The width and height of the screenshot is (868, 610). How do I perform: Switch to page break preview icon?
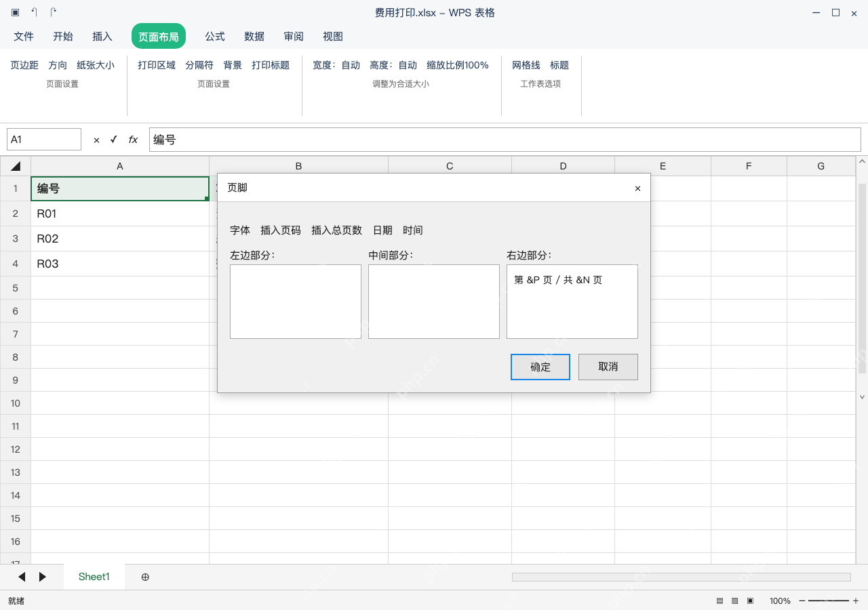point(735,601)
